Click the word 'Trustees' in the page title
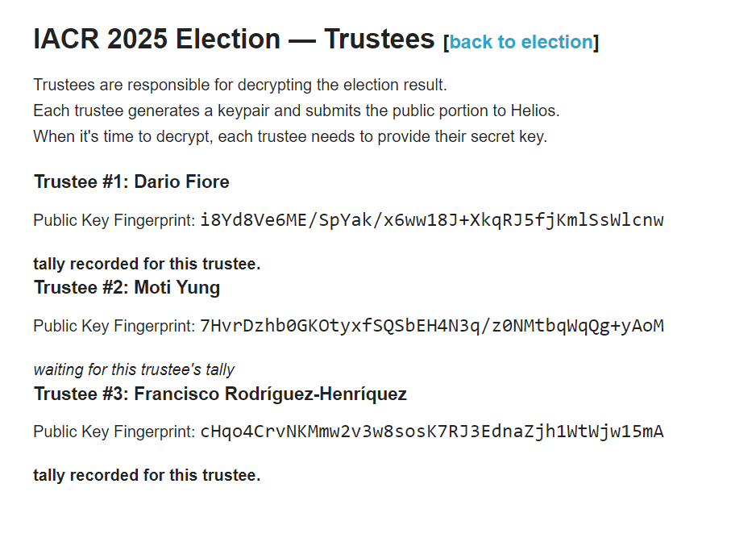 [379, 40]
